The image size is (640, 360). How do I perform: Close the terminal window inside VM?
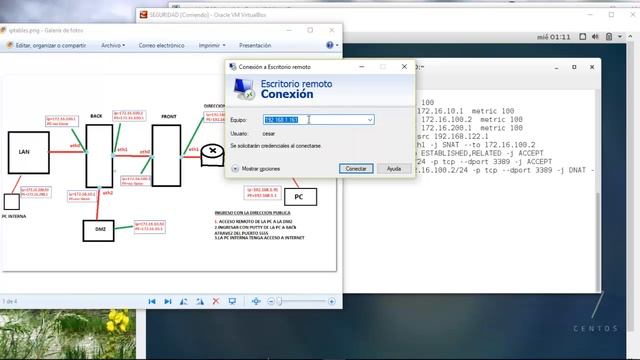pos(592,67)
